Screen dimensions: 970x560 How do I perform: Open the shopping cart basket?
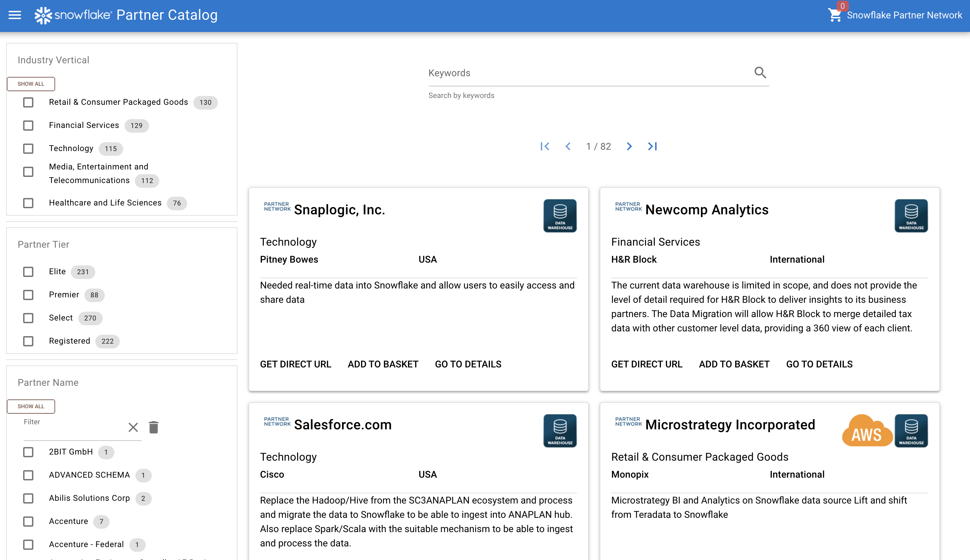pos(835,15)
